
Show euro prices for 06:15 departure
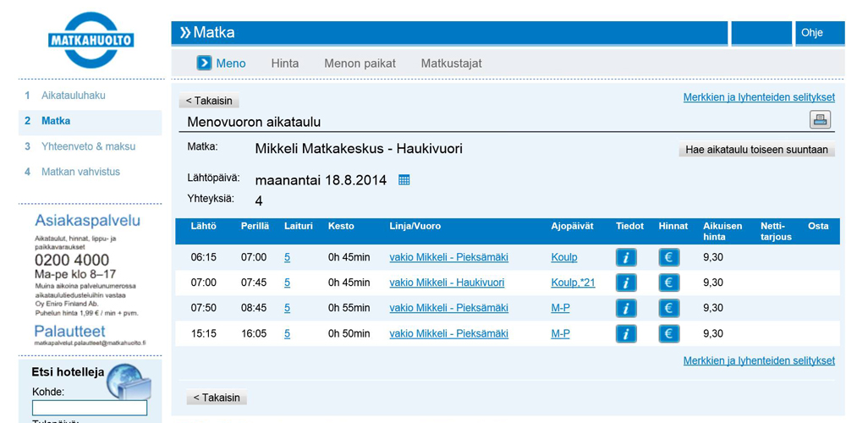(668, 257)
